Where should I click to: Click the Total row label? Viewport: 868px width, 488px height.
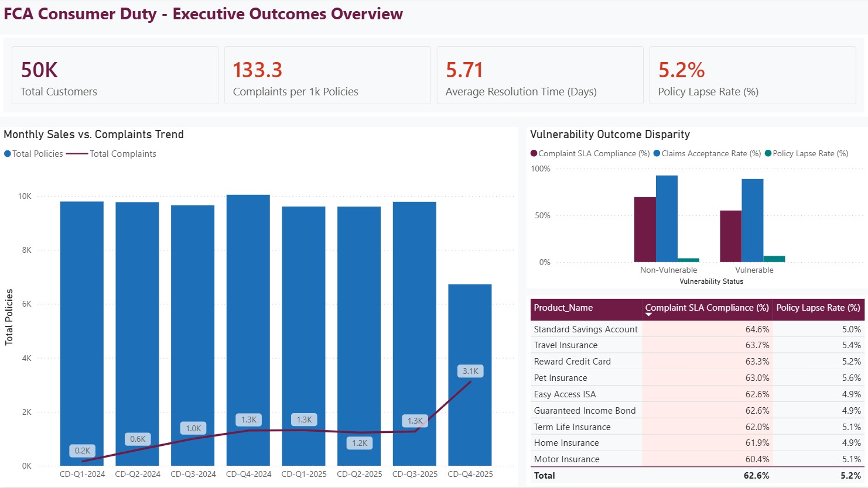[544, 476]
